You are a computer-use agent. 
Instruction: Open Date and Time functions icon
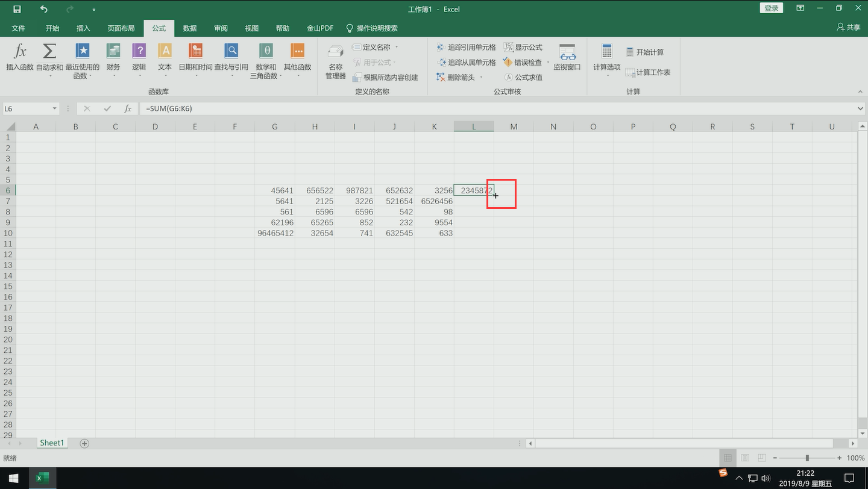(x=195, y=51)
